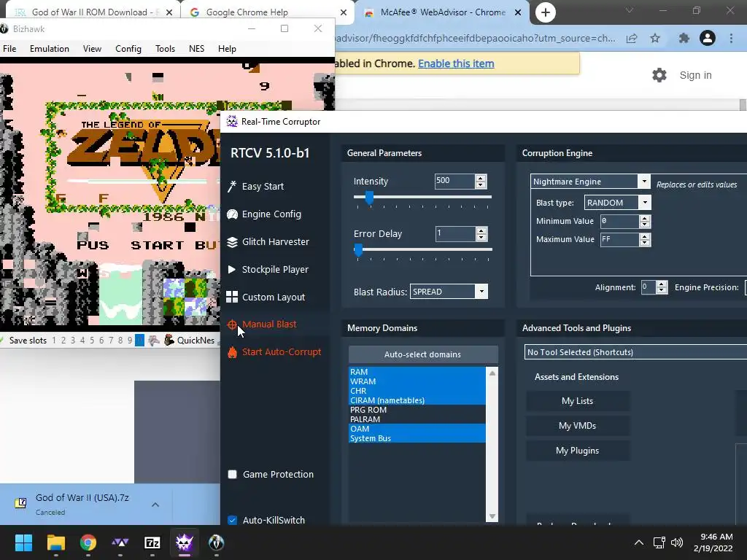The image size is (747, 560).
Task: Open Chrome from taskbar
Action: point(88,542)
